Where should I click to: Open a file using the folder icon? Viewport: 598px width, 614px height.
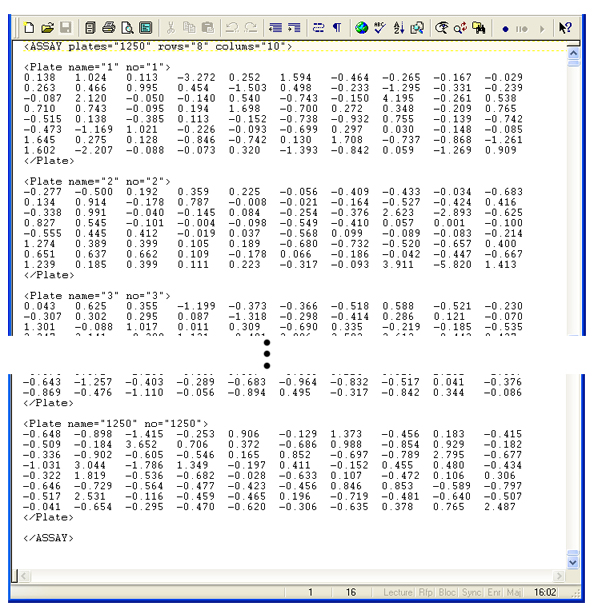click(48, 28)
